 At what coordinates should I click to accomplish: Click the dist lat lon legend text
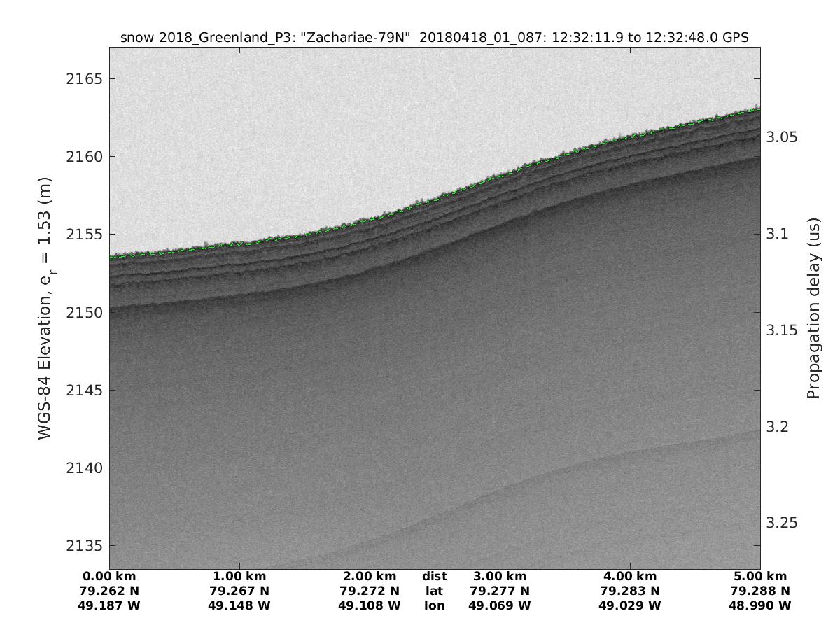tap(435, 591)
